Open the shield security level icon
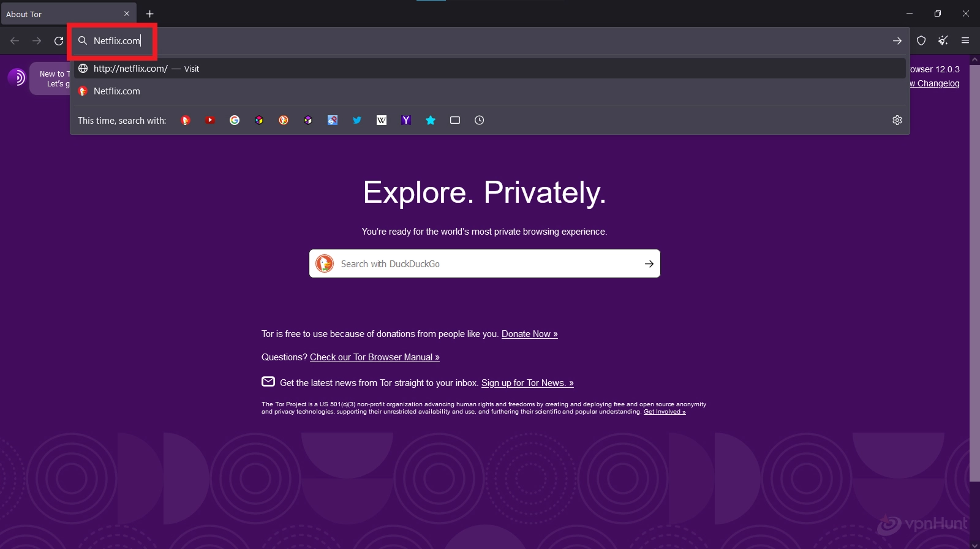 [x=921, y=41]
